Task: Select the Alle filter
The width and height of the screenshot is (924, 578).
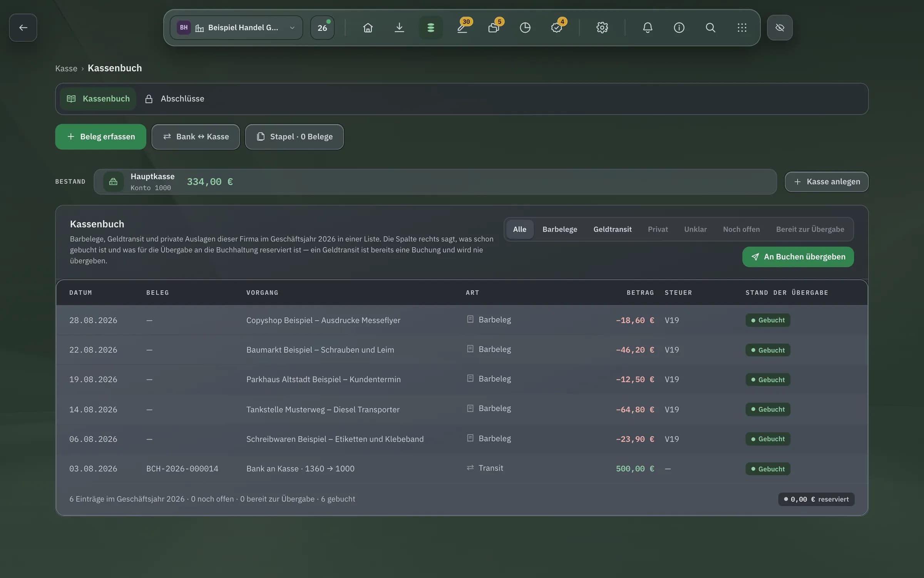Action: click(519, 229)
